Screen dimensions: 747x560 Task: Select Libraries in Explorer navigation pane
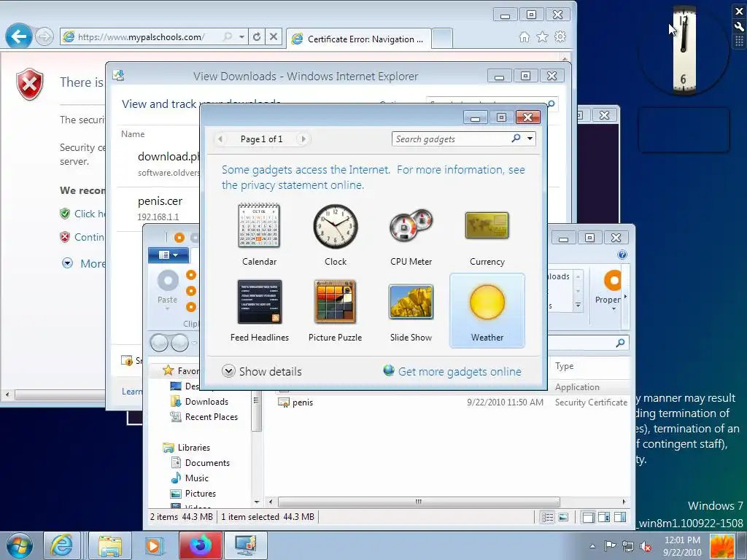point(186,447)
